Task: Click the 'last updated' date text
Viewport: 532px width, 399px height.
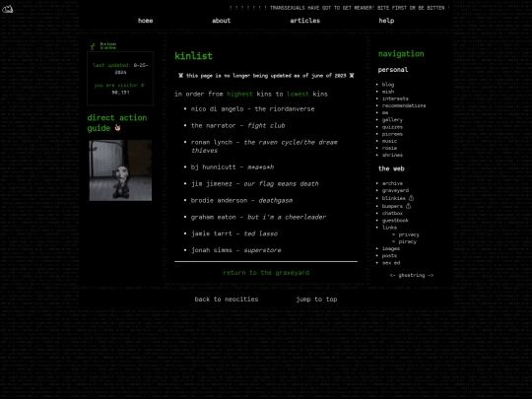Action: click(120, 69)
